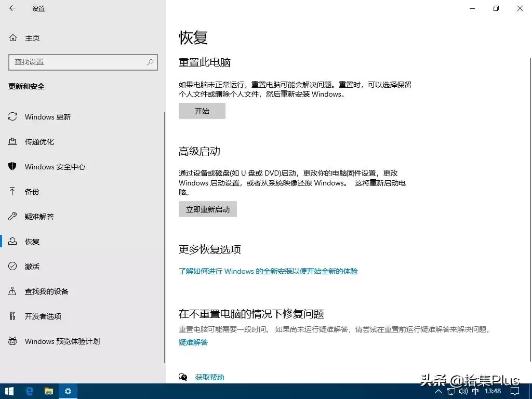Click the sidebar vertical scrollbar
The image size is (532, 399).
(165, 237)
